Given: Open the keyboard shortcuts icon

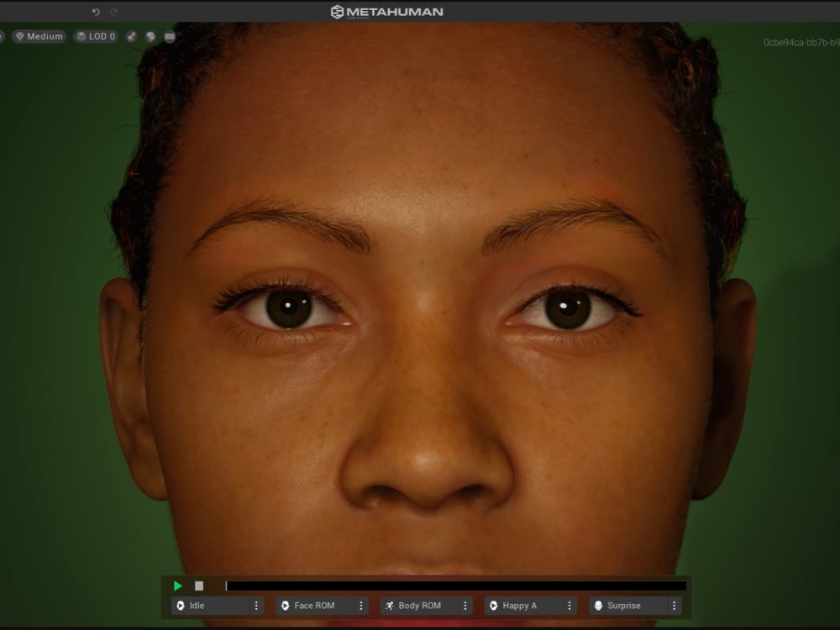Looking at the screenshot, I should 169,37.
